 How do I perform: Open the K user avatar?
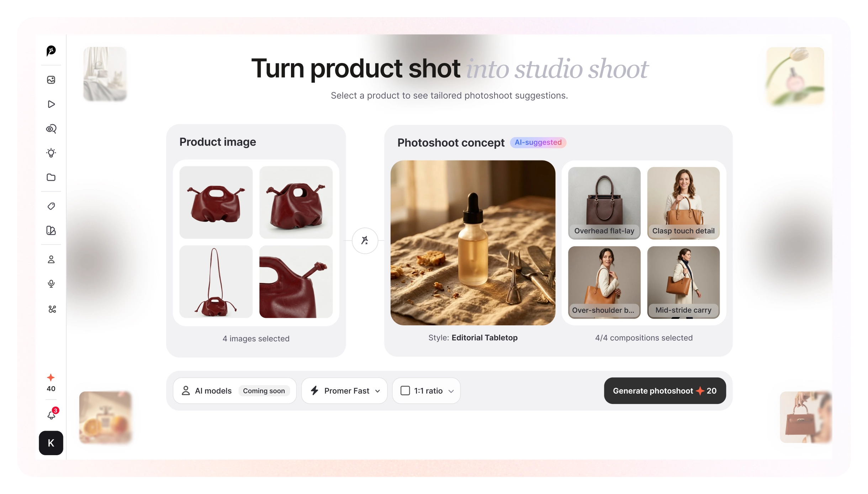coord(51,443)
